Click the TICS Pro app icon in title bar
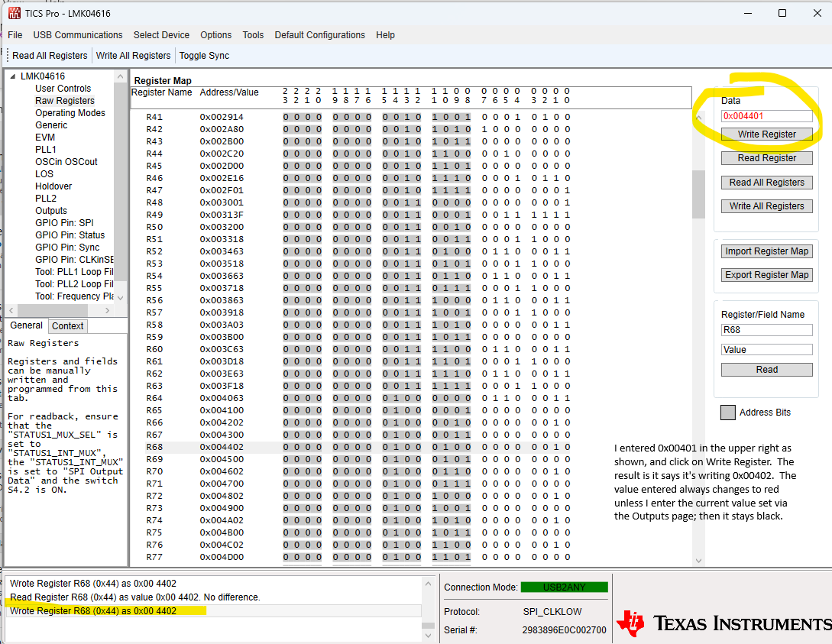The width and height of the screenshot is (832, 644). (15, 13)
